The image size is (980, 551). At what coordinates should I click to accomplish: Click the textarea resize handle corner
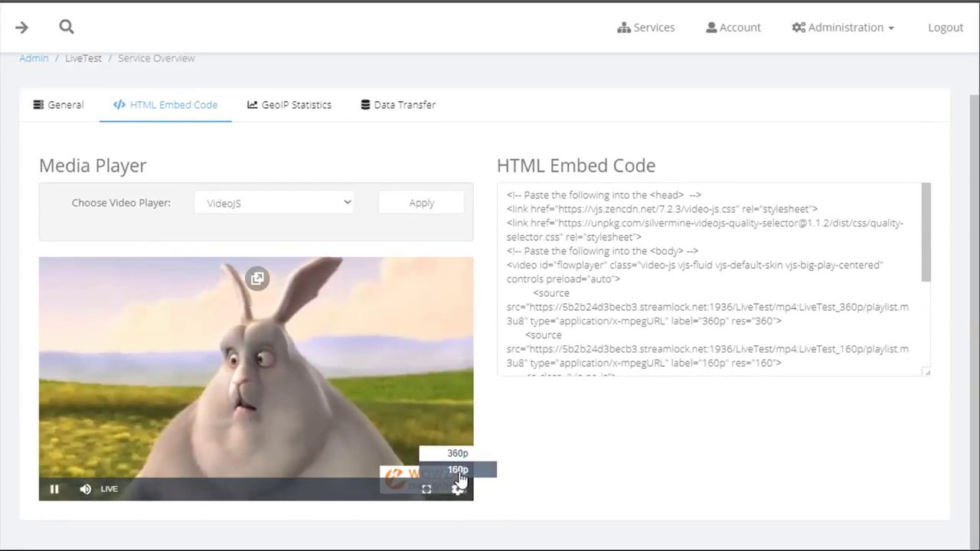click(x=927, y=372)
